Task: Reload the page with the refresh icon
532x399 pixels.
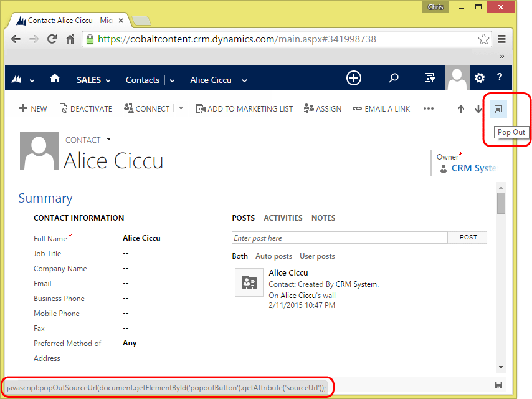Action: click(52, 39)
